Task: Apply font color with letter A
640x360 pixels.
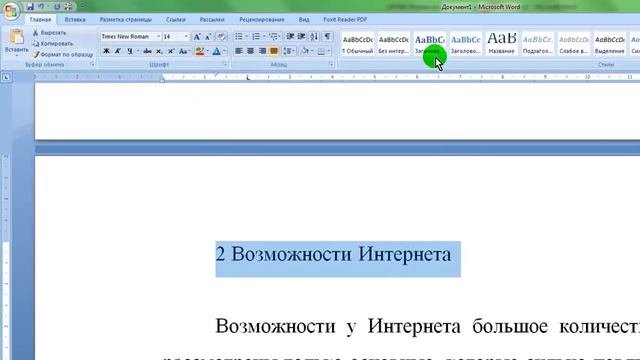Action: tap(216, 51)
